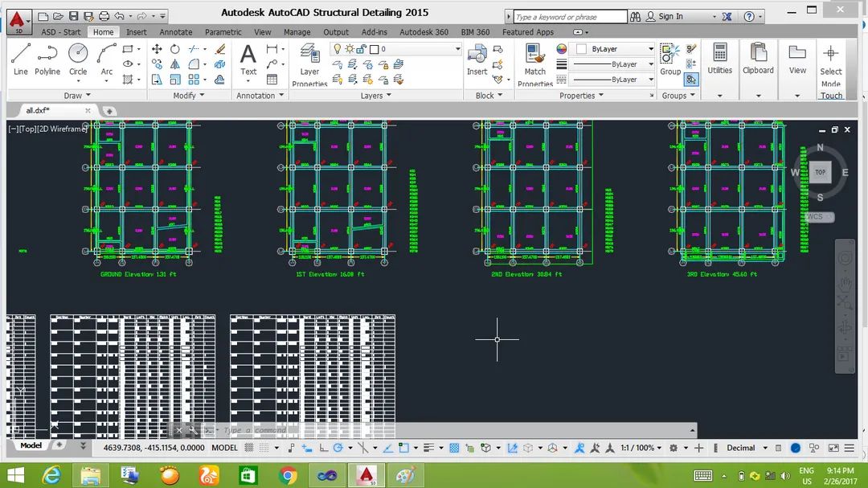Toggle group selection on/off button
Screen dimensions: 868x488
691,80
